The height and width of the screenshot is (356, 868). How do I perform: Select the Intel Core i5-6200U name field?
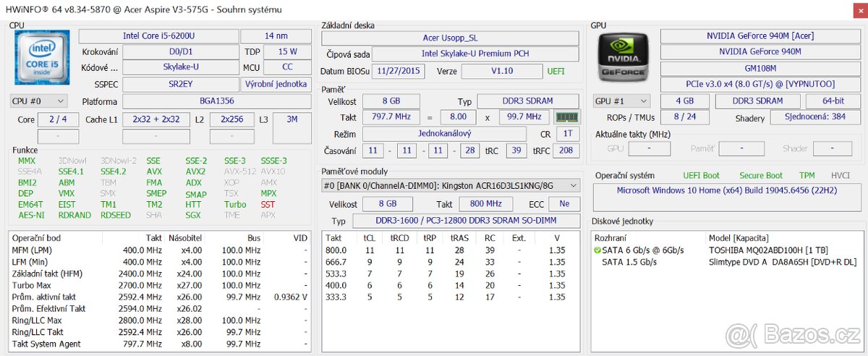point(157,36)
